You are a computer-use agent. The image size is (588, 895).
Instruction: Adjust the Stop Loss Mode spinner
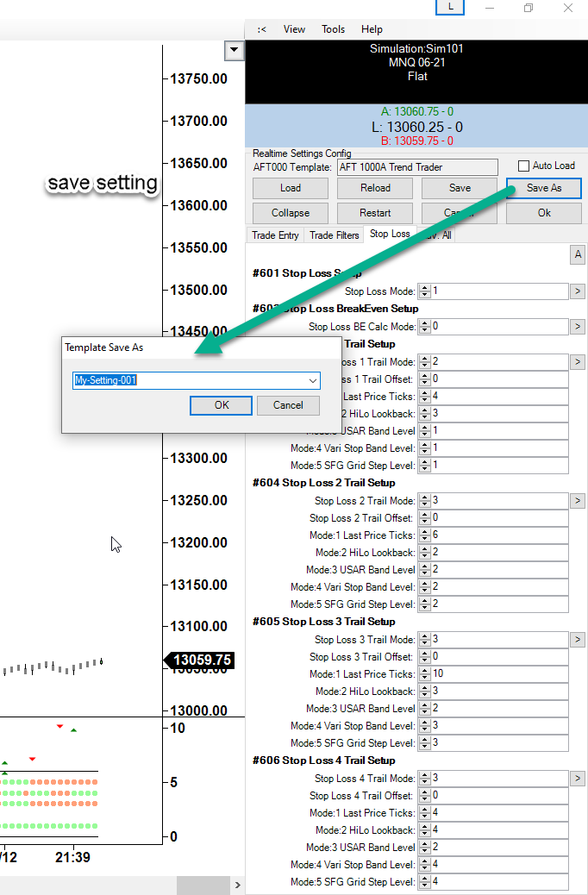(x=423, y=291)
